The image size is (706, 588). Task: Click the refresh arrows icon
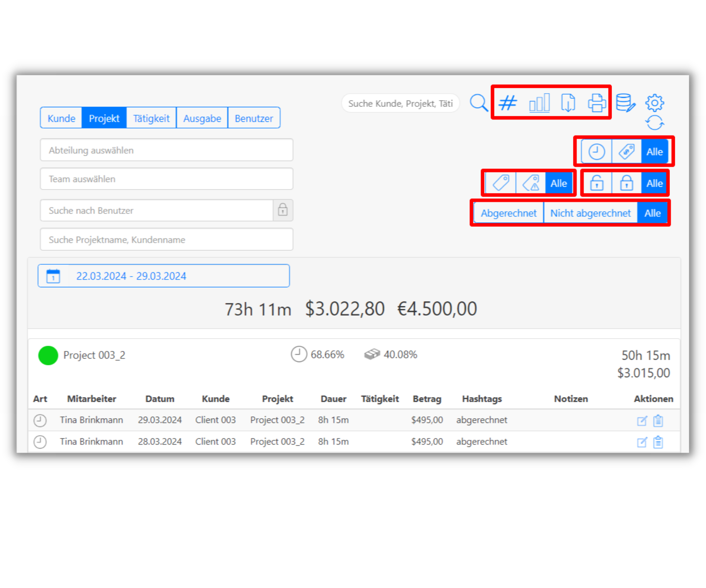(x=654, y=123)
